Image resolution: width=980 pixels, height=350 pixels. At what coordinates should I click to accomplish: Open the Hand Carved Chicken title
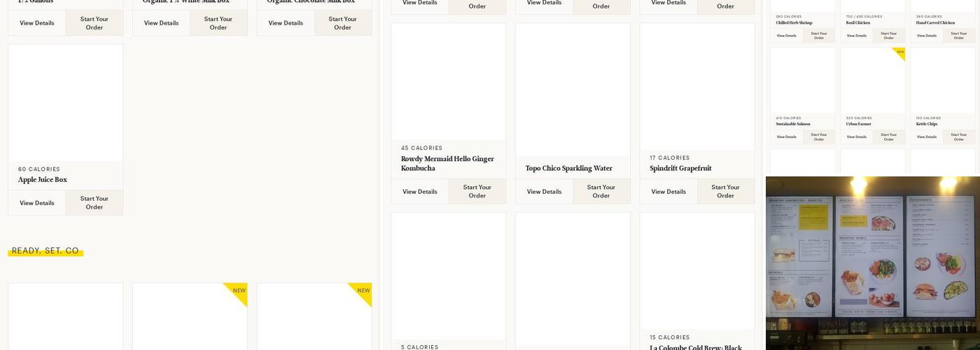935,23
